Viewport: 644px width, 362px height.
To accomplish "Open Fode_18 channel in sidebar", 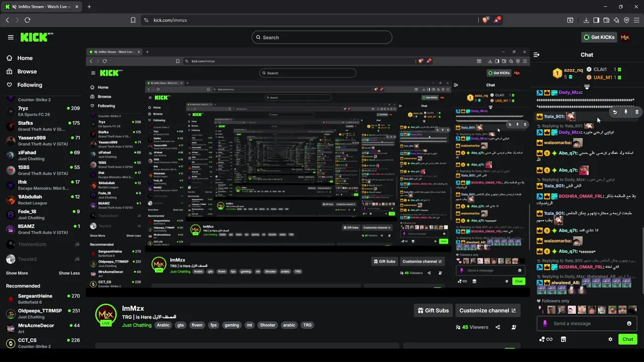I will pos(43,214).
